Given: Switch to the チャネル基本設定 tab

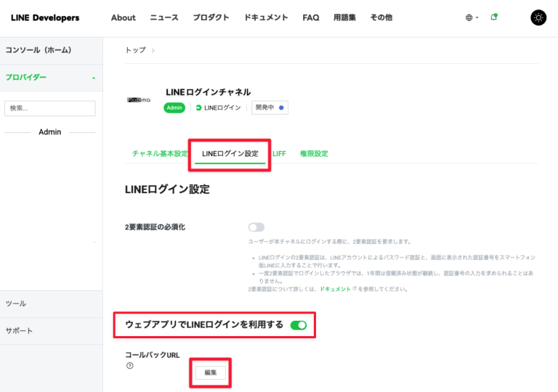Looking at the screenshot, I should [x=160, y=154].
